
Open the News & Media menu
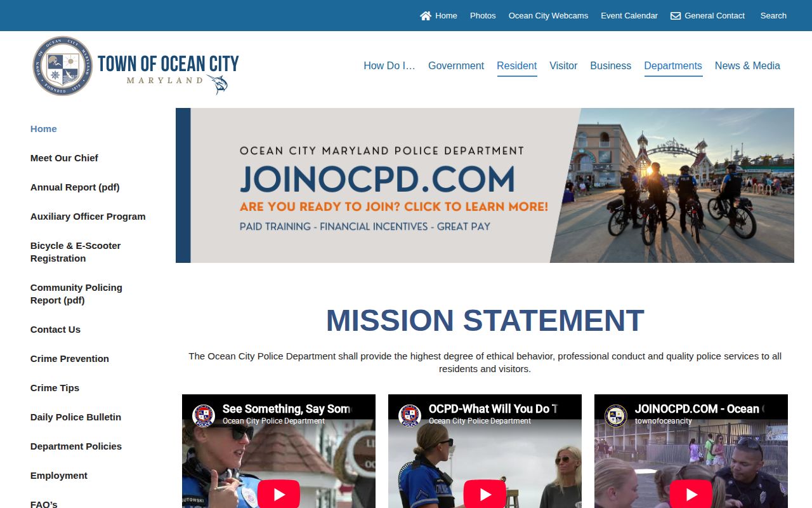click(747, 65)
